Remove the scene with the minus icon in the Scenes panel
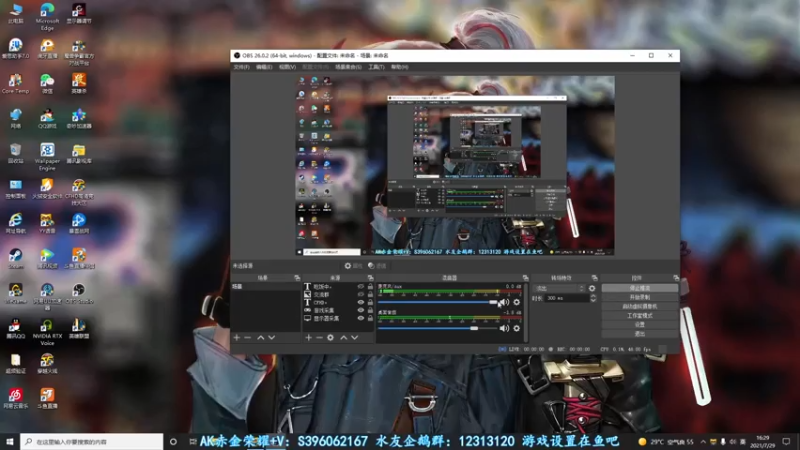Image resolution: width=800 pixels, height=450 pixels. (247, 338)
